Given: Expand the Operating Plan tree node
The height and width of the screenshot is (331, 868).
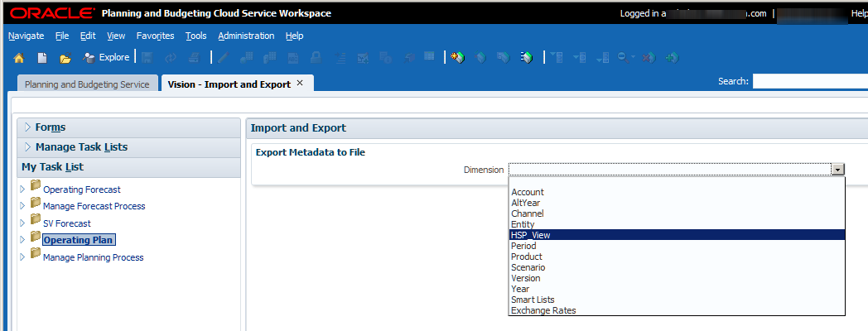Looking at the screenshot, I should click(x=22, y=240).
